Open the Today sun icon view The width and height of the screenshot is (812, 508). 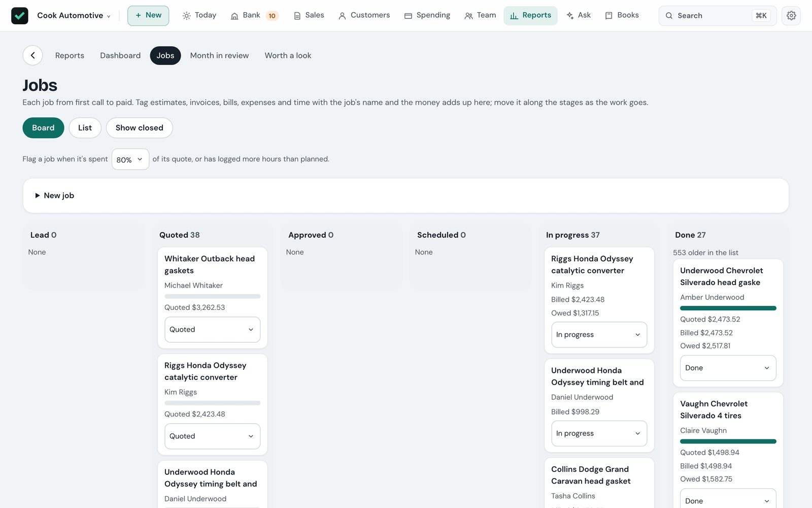[x=187, y=16]
